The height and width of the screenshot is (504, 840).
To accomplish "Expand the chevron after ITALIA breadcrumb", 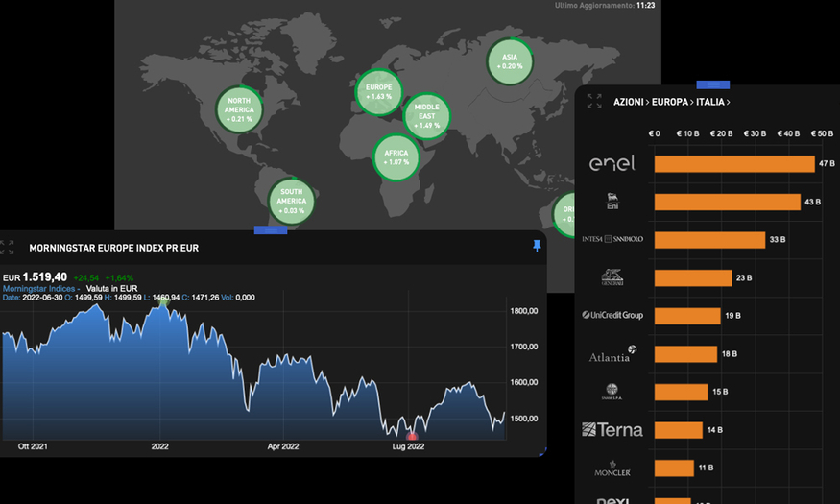I will coord(729,102).
